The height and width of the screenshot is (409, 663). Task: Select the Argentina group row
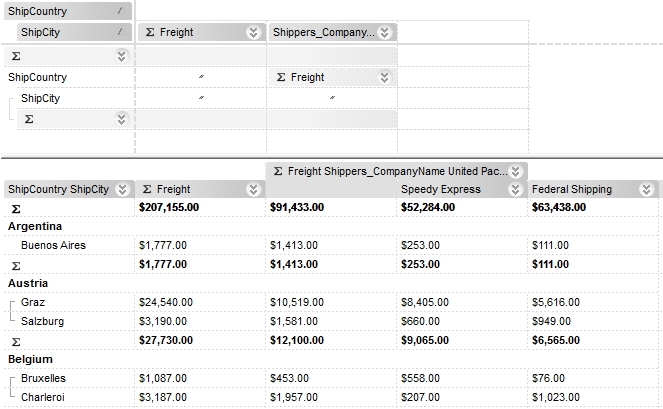coord(35,226)
